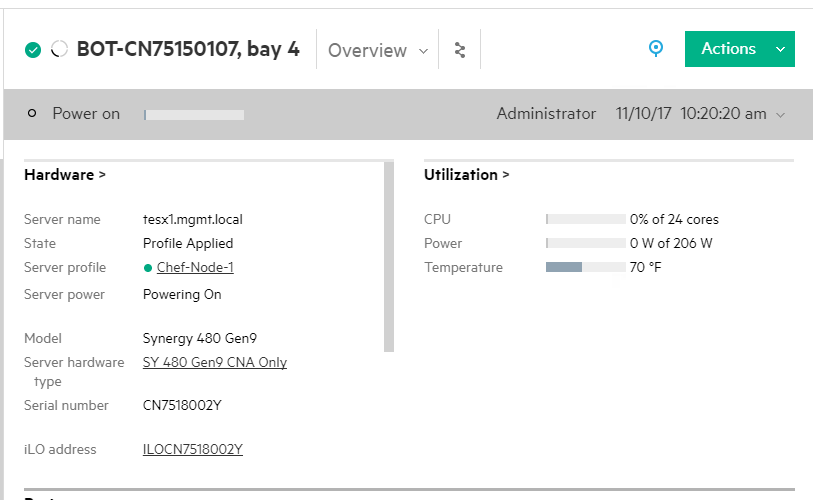Screen dimensions: 813x500
Task: Expand the Actions dropdown arrow
Action: (x=780, y=49)
